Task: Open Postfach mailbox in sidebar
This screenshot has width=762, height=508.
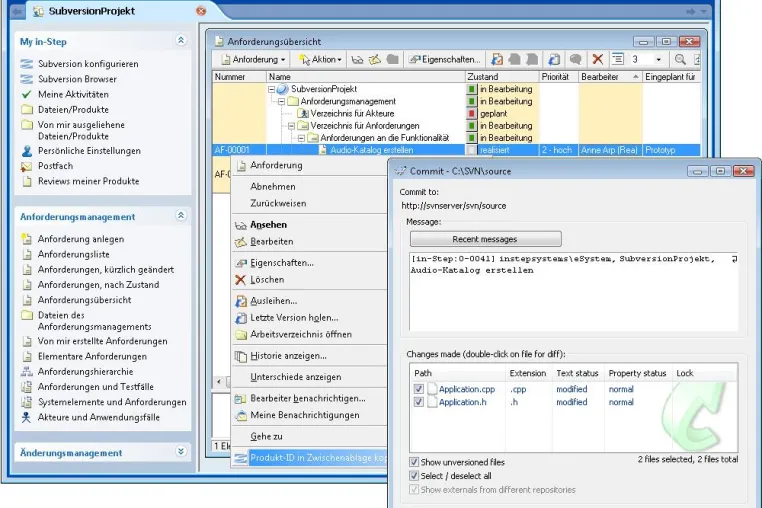Action: (x=55, y=166)
